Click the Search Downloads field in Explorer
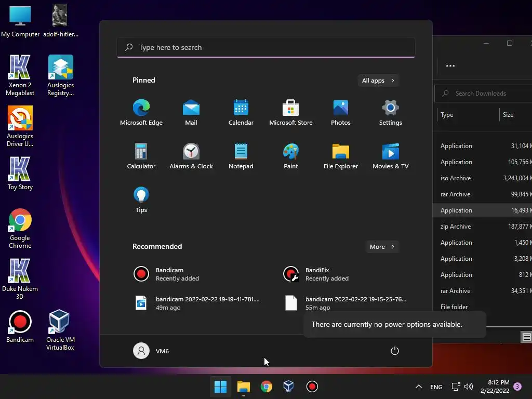 tap(483, 94)
